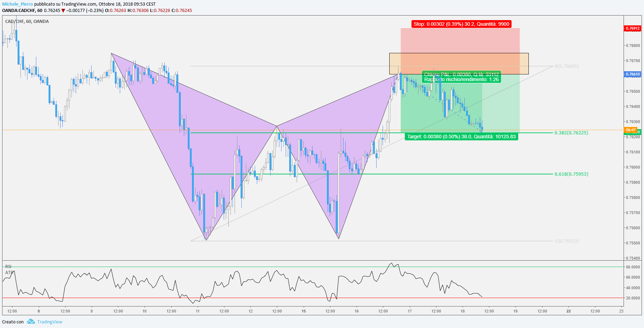Click date 10 on the time axis
Viewport: 644px width, 328px height.
click(x=144, y=311)
